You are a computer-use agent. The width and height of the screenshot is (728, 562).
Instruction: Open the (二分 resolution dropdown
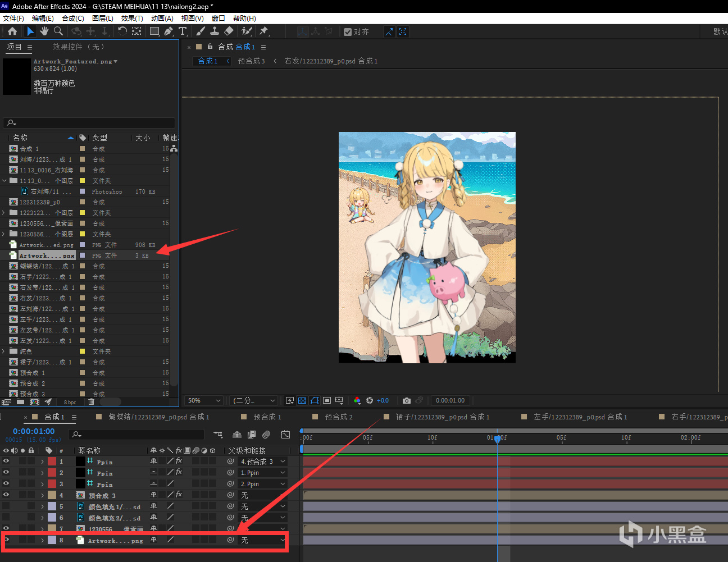[254, 400]
